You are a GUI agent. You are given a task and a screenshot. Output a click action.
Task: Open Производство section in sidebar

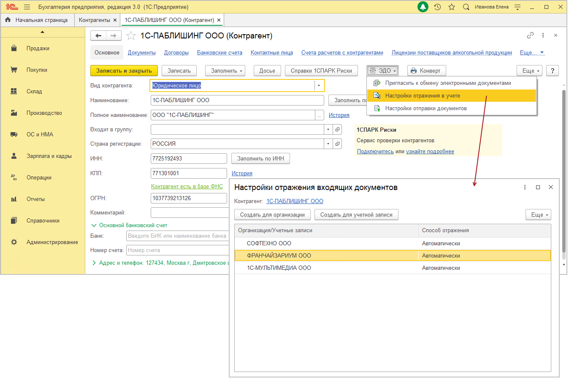click(44, 113)
